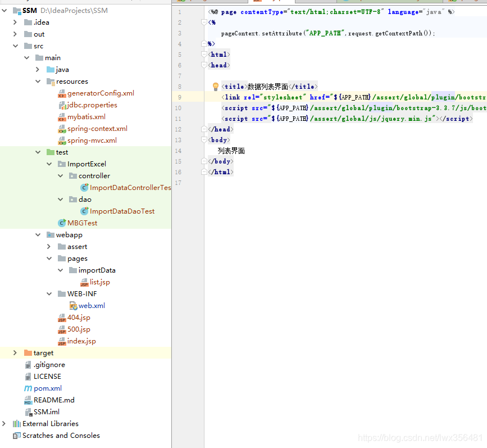487x448 pixels.
Task: Click the web.xml file icon
Action: (73, 306)
